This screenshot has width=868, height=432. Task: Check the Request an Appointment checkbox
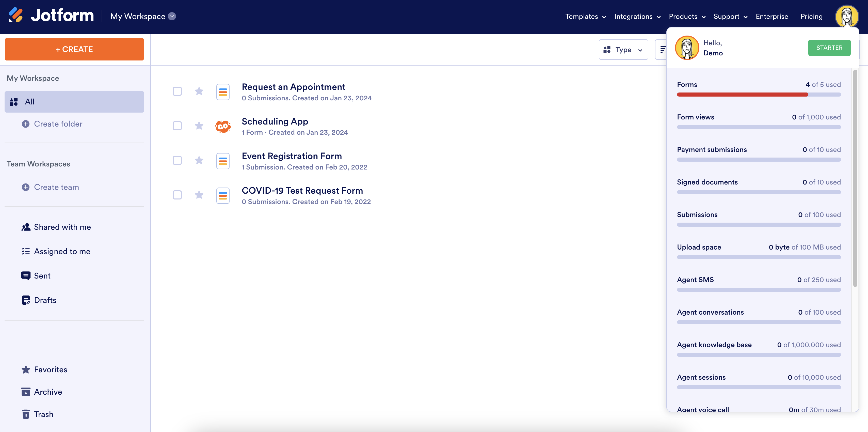click(177, 91)
